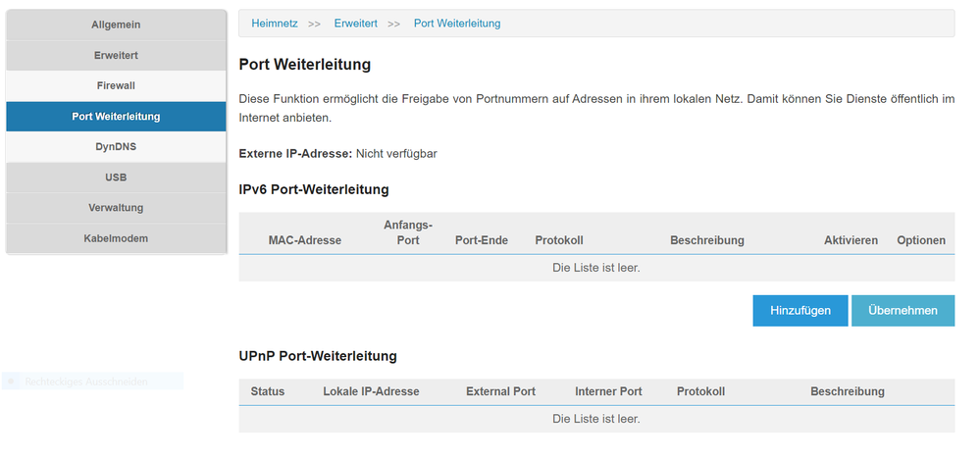980x460 pixels.
Task: Click the Port Weiterleitung breadcrumb link
Action: [457, 24]
